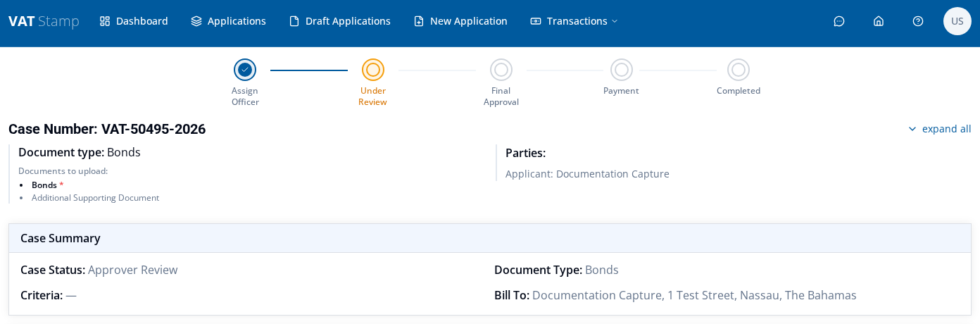Click the Assign Officer completed step circle
This screenshot has width=980, height=324.
pos(245,70)
